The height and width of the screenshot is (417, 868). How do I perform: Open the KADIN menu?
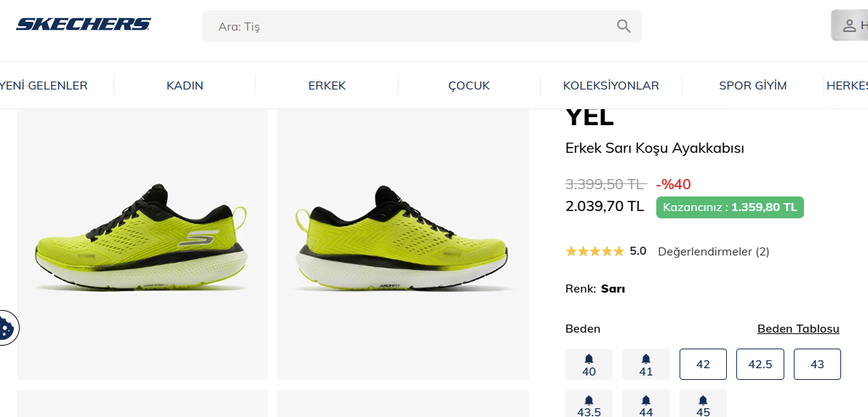point(185,86)
